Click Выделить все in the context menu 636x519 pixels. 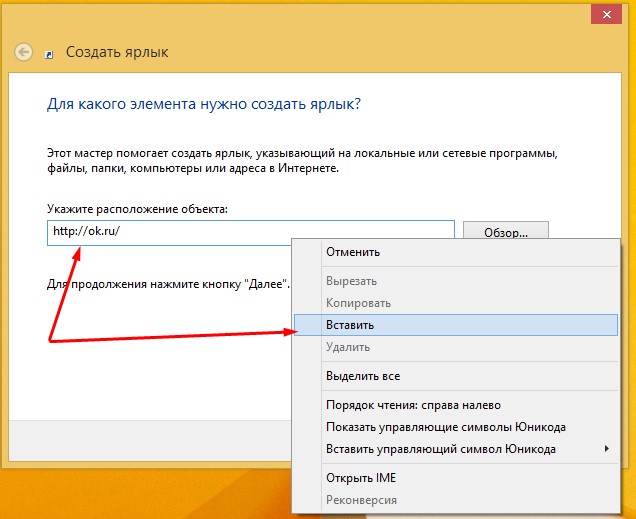363,376
